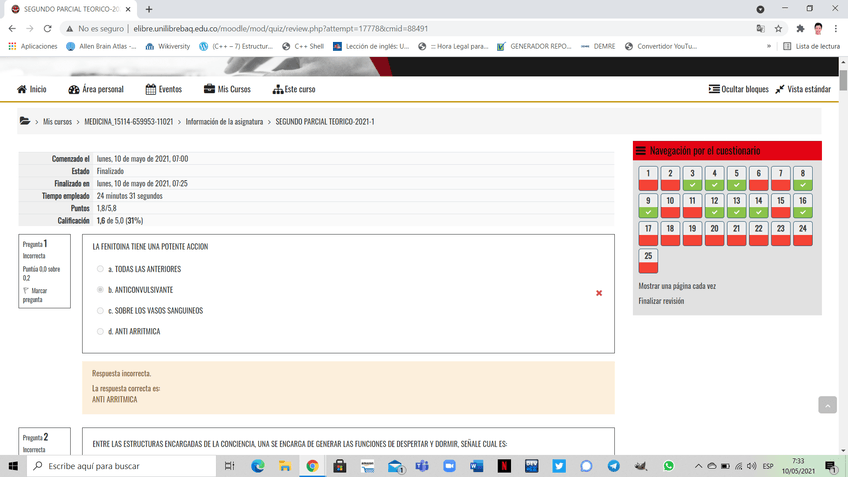Open Información de la asignatura breadcrumb
This screenshot has height=477, width=848.
pos(224,122)
